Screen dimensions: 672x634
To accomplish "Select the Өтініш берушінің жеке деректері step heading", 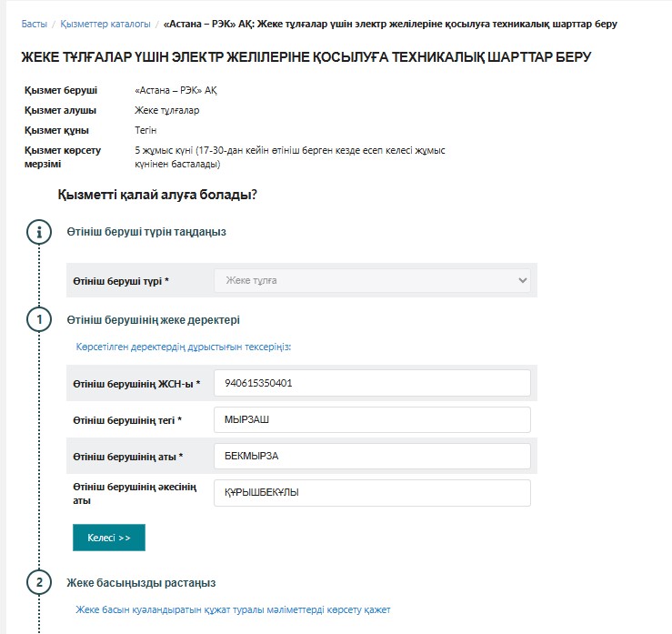I will coord(153,320).
